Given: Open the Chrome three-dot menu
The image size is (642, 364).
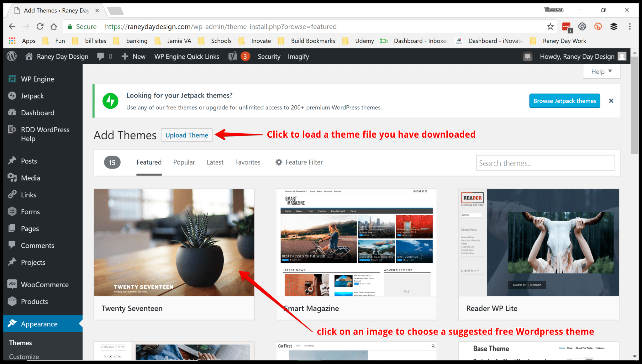Looking at the screenshot, I should coord(630,27).
